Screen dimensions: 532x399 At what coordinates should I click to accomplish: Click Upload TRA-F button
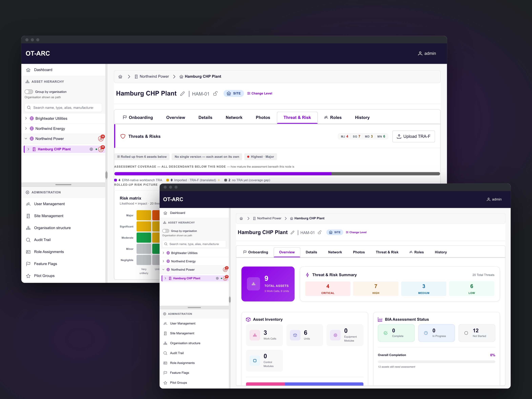click(413, 136)
